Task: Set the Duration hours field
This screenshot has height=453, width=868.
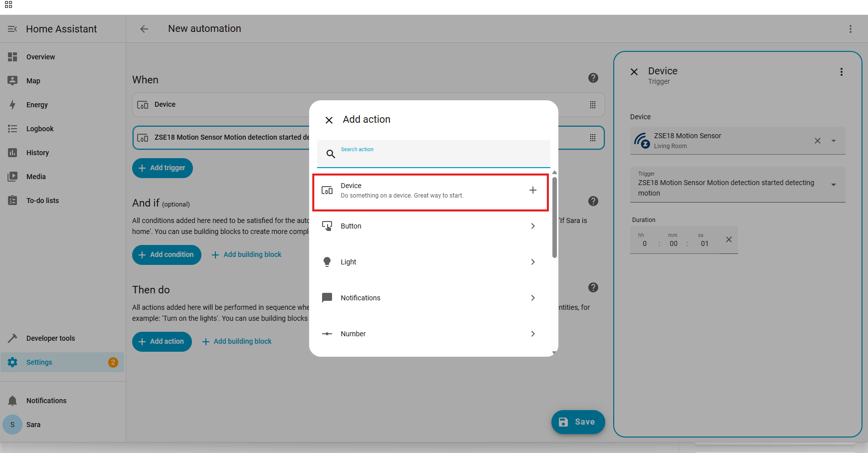Action: 645,243
